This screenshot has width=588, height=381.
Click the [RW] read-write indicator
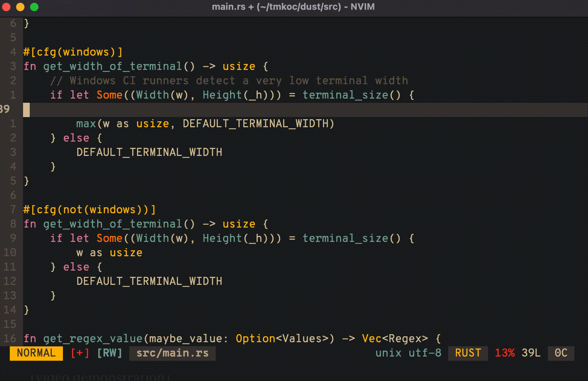110,353
